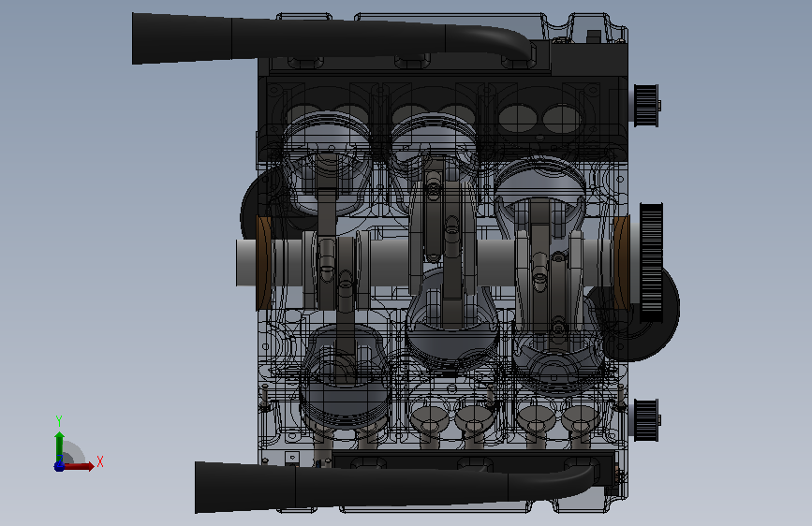Image resolution: width=812 pixels, height=526 pixels.
Task: Select the small toothed pulley at upper right
Action: 646,106
